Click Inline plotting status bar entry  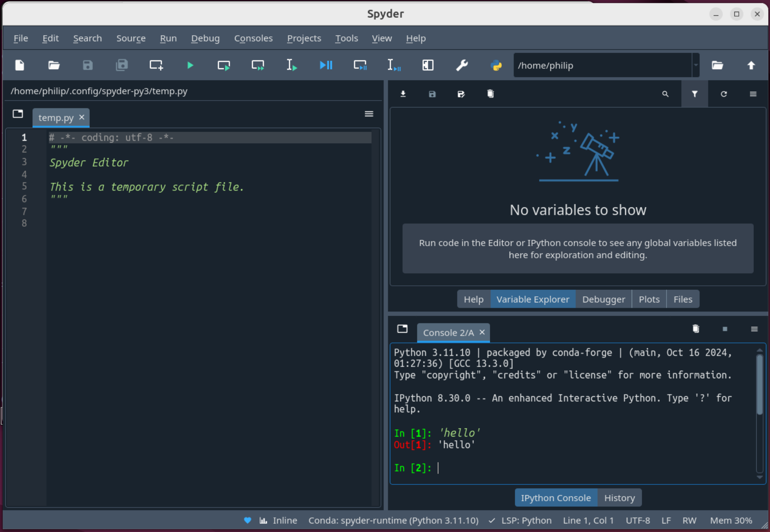point(278,520)
